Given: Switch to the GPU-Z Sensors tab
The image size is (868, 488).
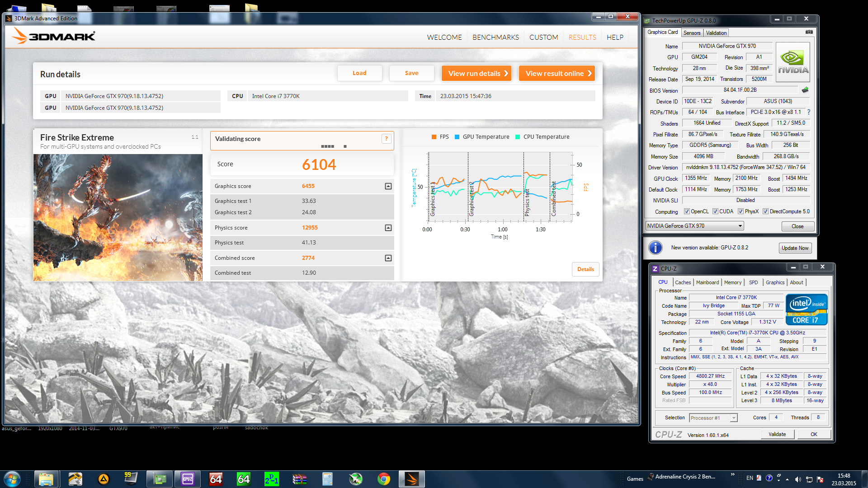Looking at the screenshot, I should tap(692, 33).
